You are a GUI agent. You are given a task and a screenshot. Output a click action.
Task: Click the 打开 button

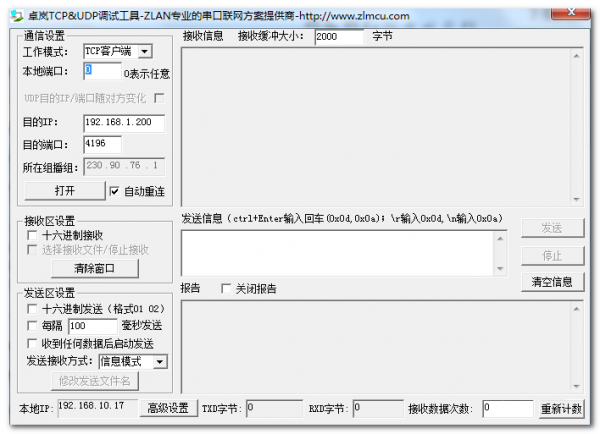coord(65,191)
